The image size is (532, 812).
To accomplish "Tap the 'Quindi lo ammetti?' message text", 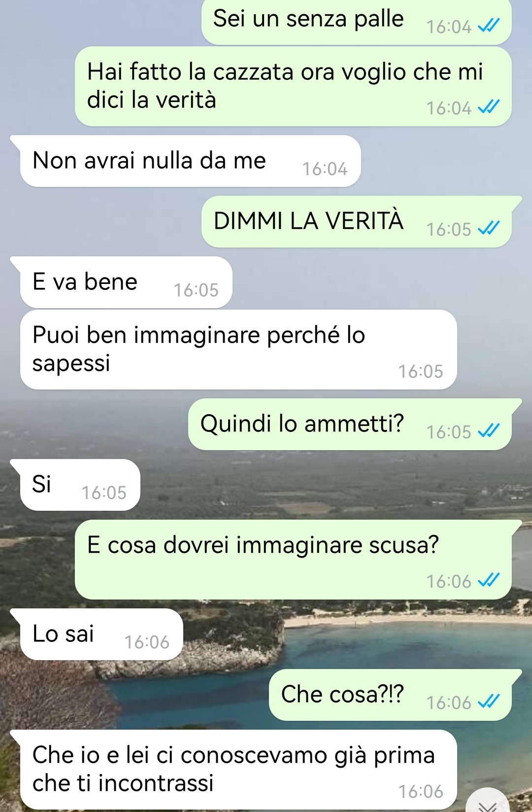I will [x=302, y=424].
